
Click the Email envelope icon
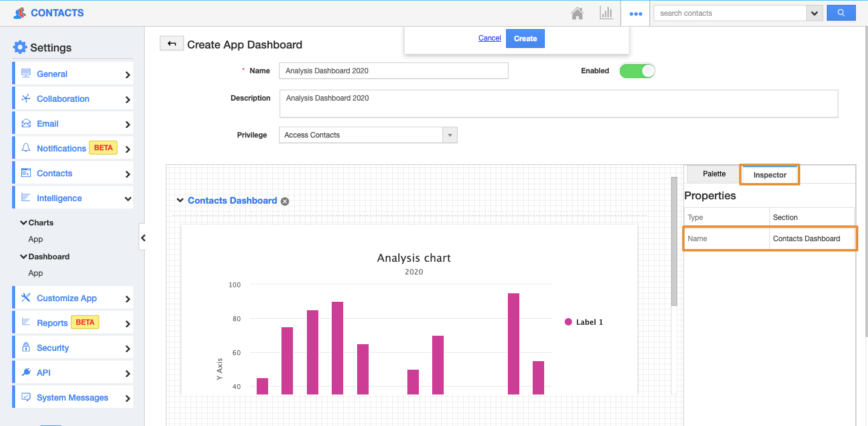click(x=26, y=123)
